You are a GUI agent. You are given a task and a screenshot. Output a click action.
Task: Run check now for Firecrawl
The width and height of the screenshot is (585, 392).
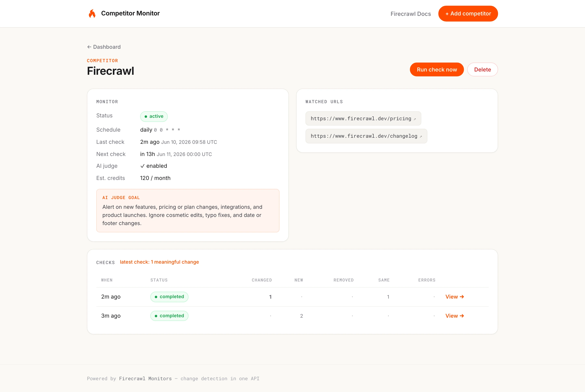click(437, 69)
